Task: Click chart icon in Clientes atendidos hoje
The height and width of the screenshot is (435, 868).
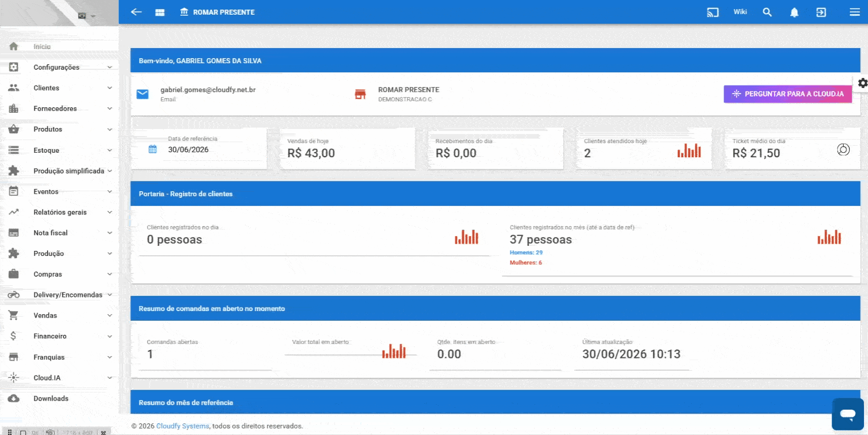Action: pos(689,150)
